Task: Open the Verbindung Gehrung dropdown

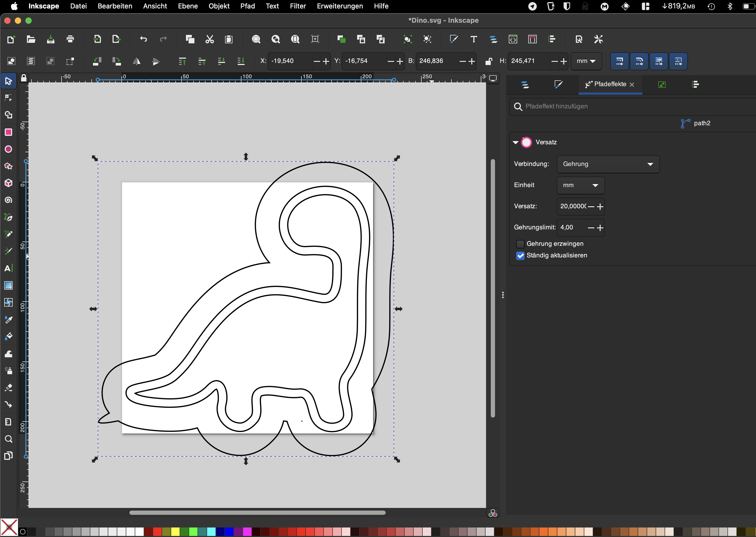Action: tap(608, 164)
